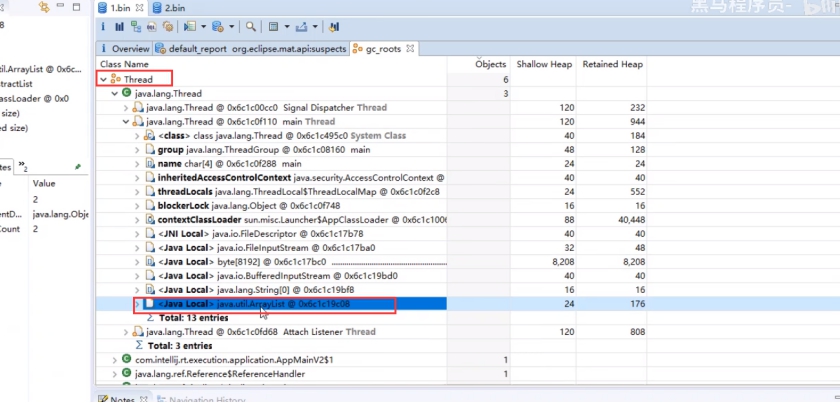840x403 pixels.
Task: Click the retained heap value 40,448
Action: point(630,220)
